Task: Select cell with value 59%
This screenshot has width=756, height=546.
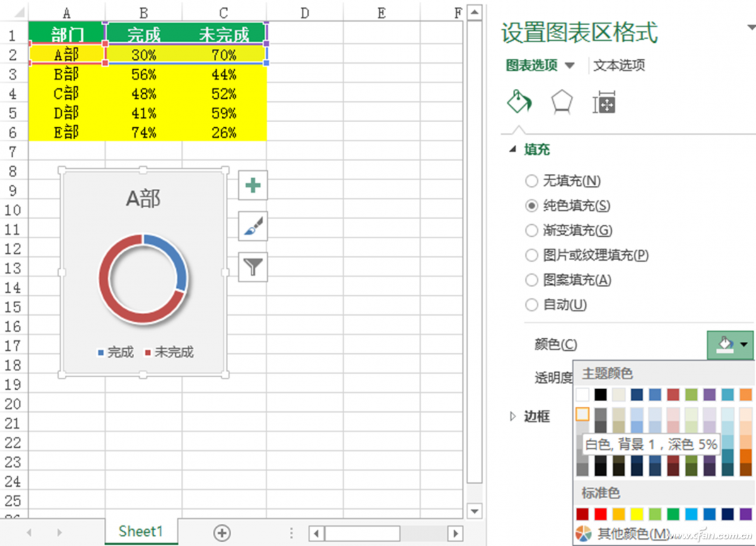Action: pyautogui.click(x=224, y=113)
